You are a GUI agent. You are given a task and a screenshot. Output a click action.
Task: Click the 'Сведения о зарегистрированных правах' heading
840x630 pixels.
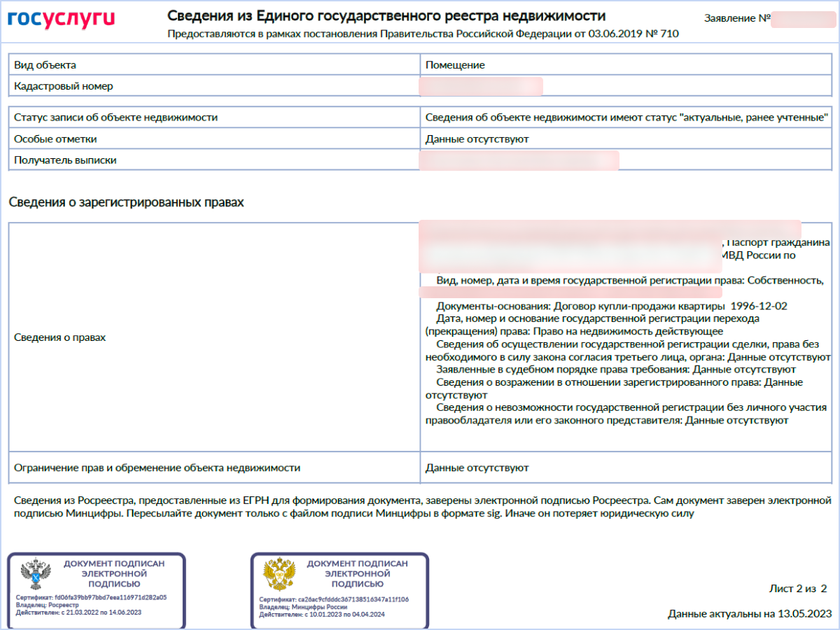coord(127,202)
